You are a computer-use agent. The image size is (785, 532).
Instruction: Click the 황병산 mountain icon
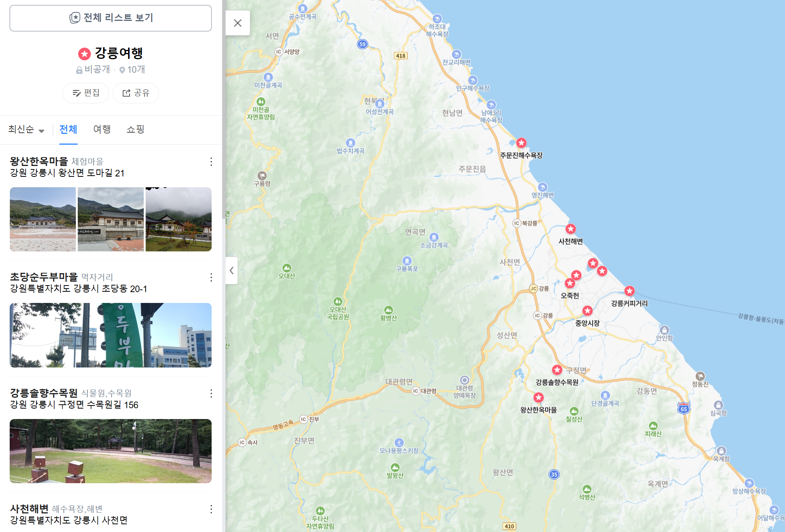pos(388,310)
